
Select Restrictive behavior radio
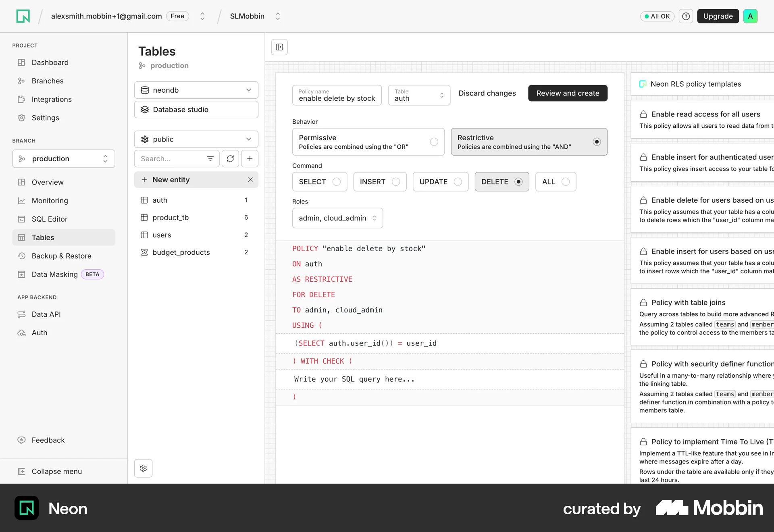tap(597, 142)
